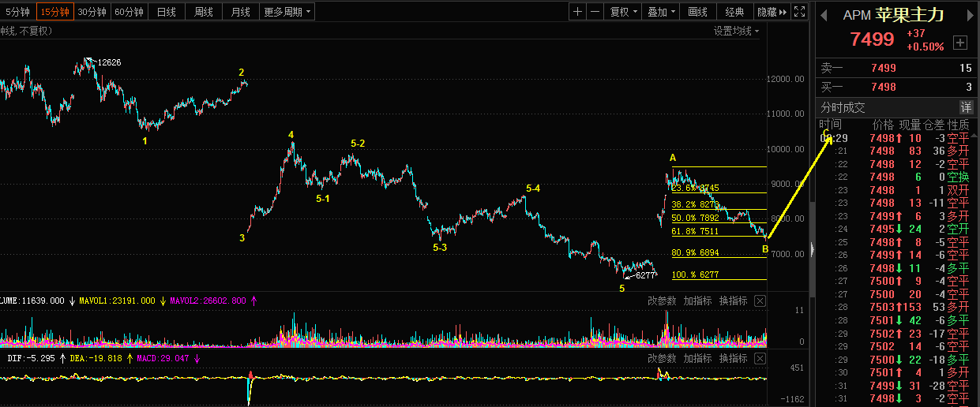Click 加指标 in the volume panel
Image resolution: width=980 pixels, height=407 pixels.
click(x=698, y=301)
